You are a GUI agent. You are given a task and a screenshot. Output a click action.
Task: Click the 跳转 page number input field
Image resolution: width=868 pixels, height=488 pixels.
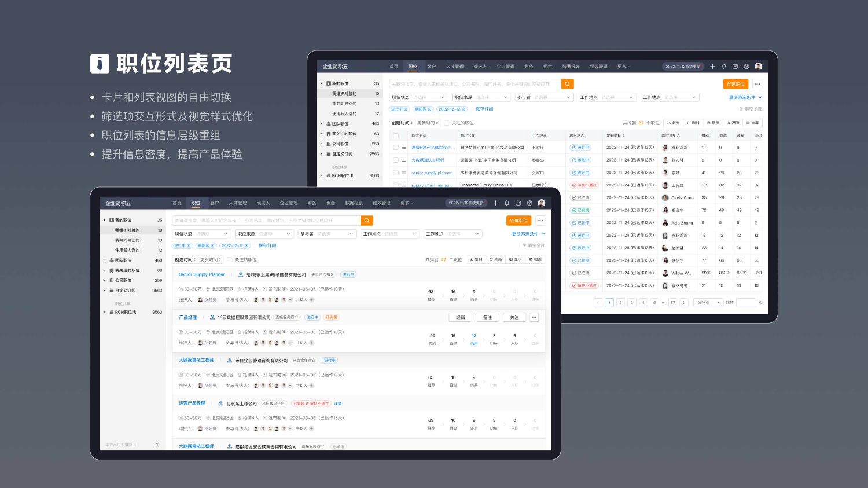coord(745,302)
